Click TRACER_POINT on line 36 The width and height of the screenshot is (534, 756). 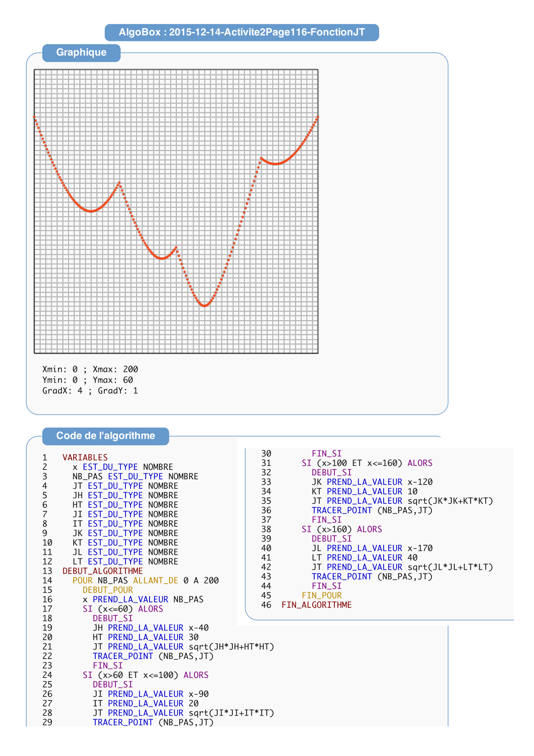click(x=342, y=510)
